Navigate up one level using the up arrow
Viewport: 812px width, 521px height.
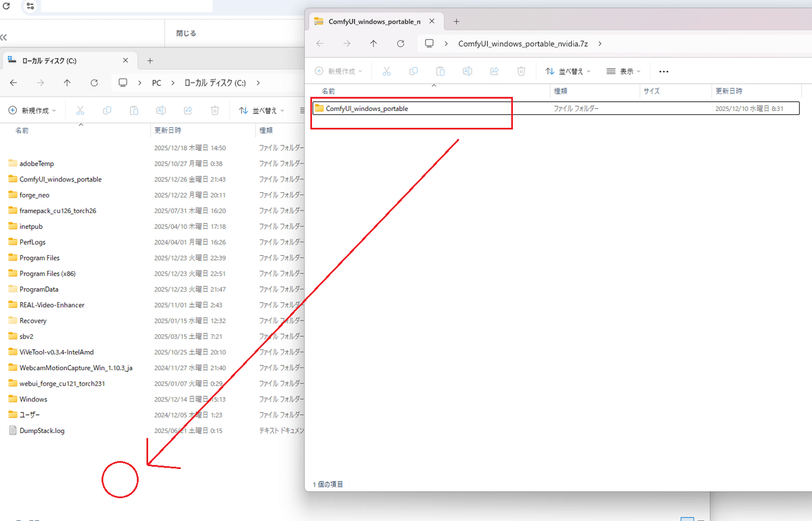373,43
